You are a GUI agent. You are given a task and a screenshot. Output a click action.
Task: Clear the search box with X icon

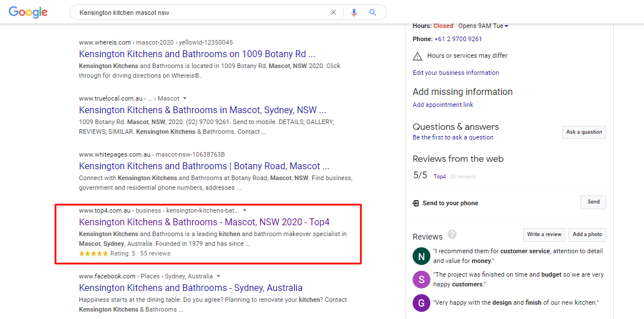[x=333, y=12]
